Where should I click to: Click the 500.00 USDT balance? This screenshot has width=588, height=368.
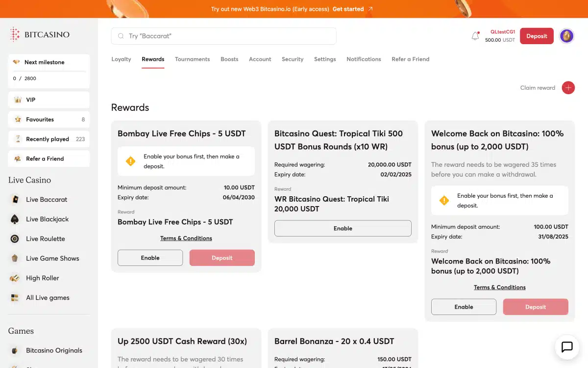(x=500, y=40)
